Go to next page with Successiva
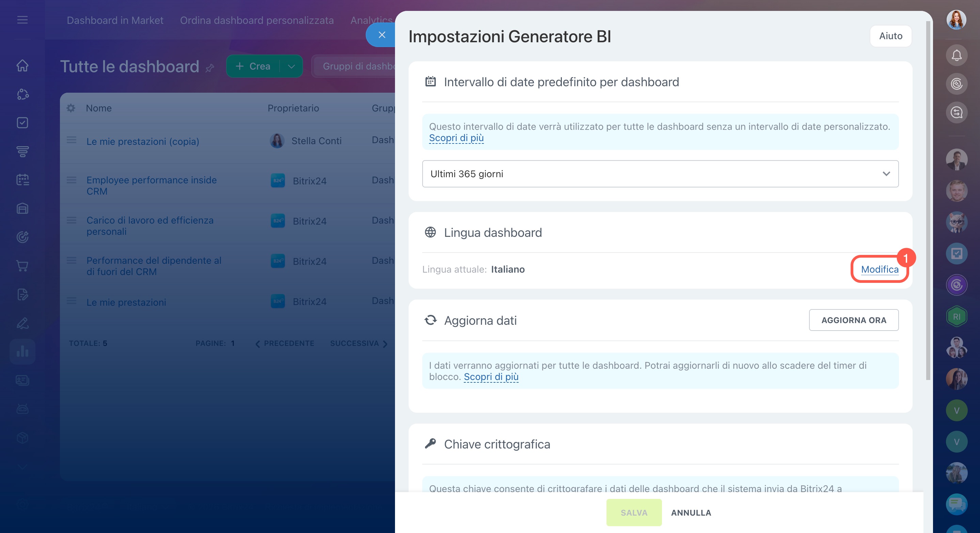Screen dimensions: 980x533 (x=358, y=344)
